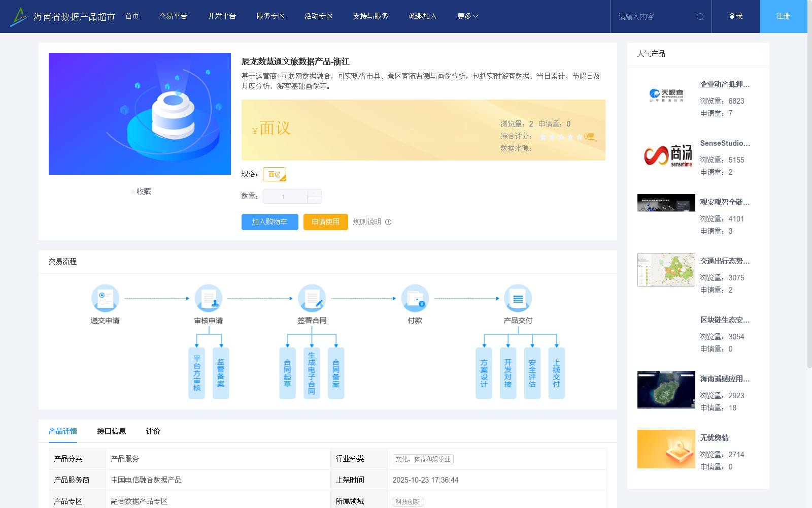This screenshot has width=812, height=508.
Task: Open the 无忧舆情 product thumbnail
Action: (666, 449)
